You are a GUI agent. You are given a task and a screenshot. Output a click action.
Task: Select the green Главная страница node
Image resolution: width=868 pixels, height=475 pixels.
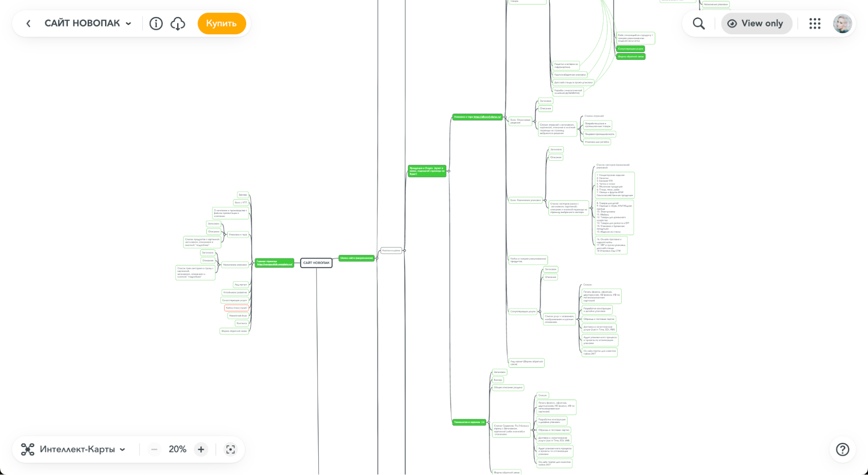(274, 262)
